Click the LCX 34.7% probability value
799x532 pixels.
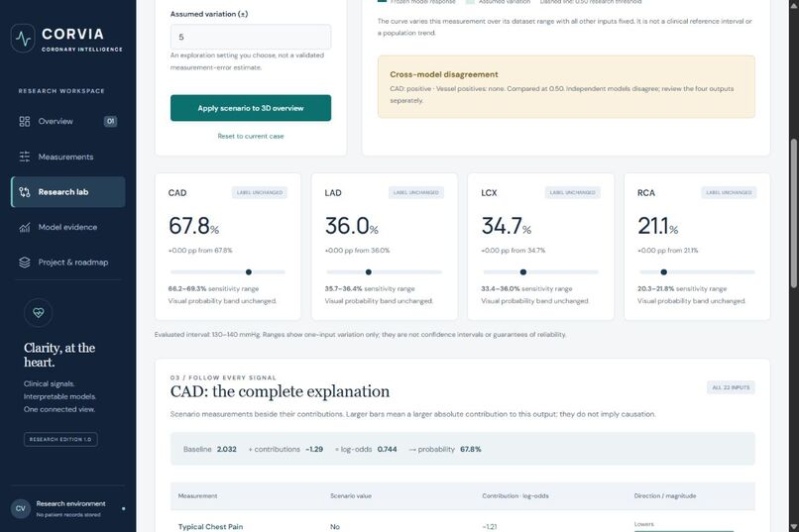(507, 226)
